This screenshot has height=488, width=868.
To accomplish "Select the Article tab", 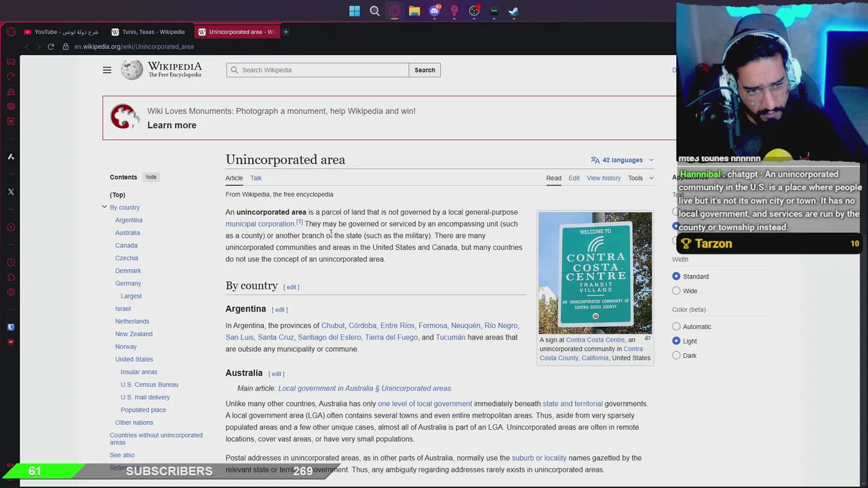I will [234, 178].
